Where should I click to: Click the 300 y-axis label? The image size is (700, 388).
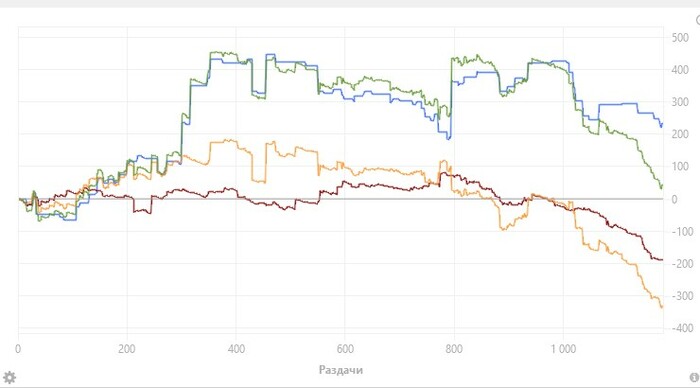click(x=680, y=102)
